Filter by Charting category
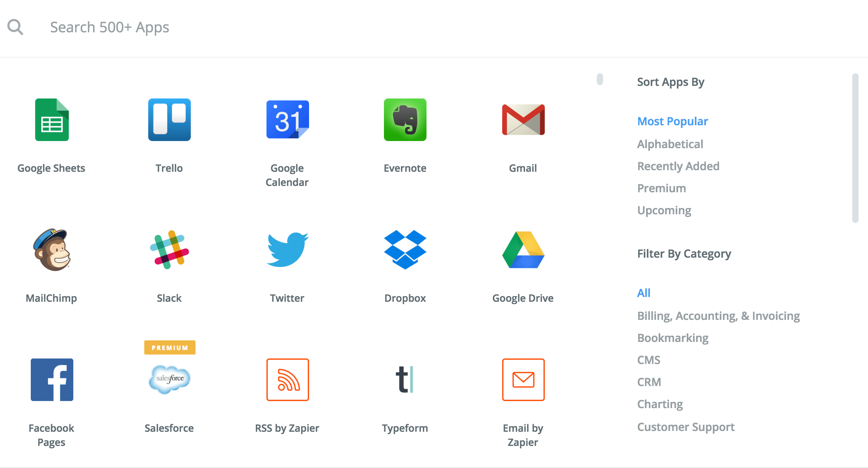This screenshot has width=868, height=468. coord(660,404)
